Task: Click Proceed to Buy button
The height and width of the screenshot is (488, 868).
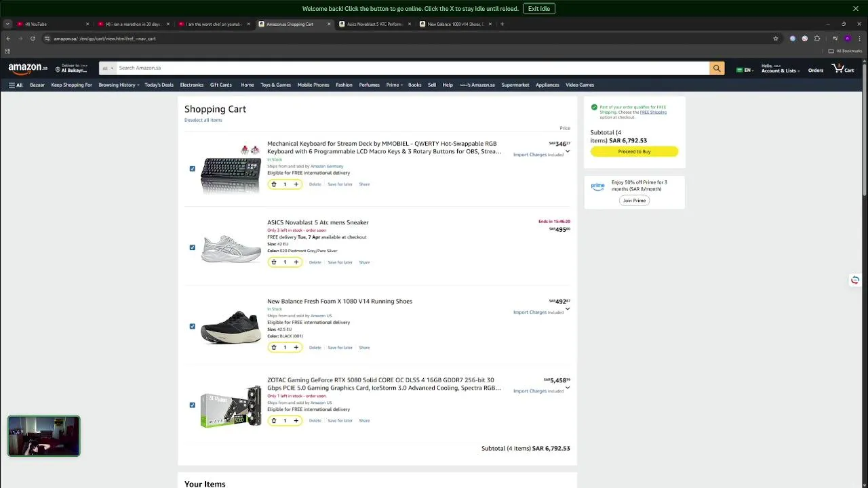Action: 634,152
